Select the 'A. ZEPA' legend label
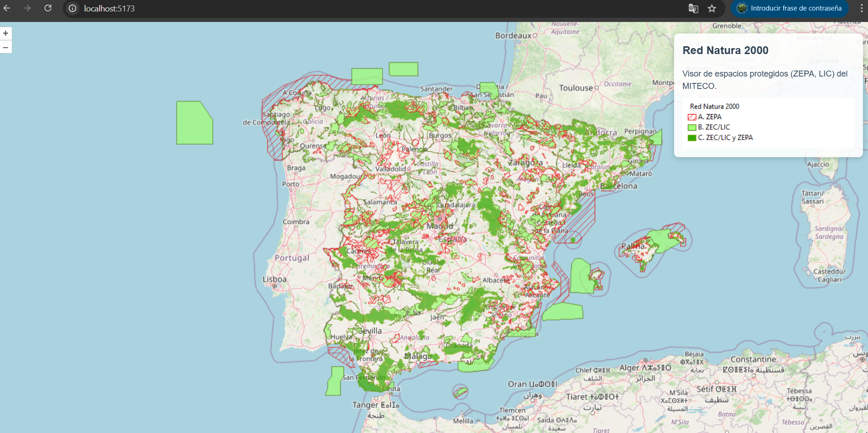The width and height of the screenshot is (868, 433). click(709, 117)
